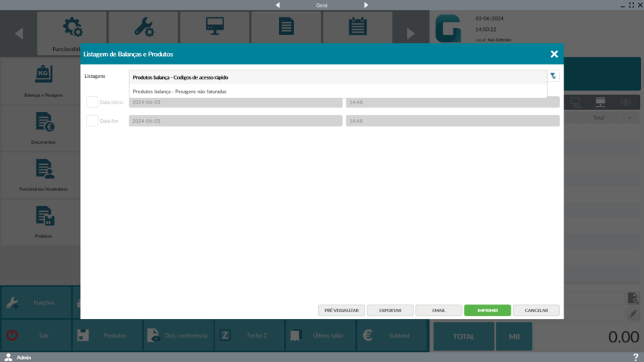Image resolution: width=644 pixels, height=362 pixels.
Task: Open the Listagens filter dropdown icon
Action: pos(553,76)
